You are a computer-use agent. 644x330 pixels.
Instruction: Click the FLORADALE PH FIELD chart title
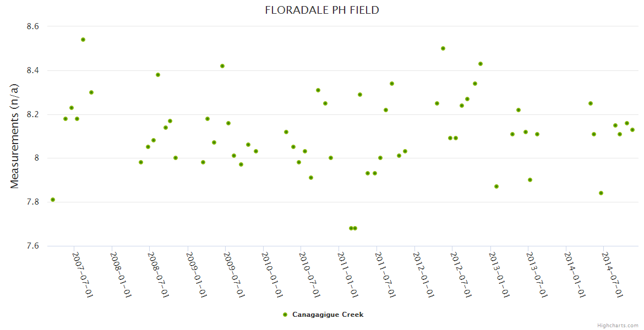(322, 10)
